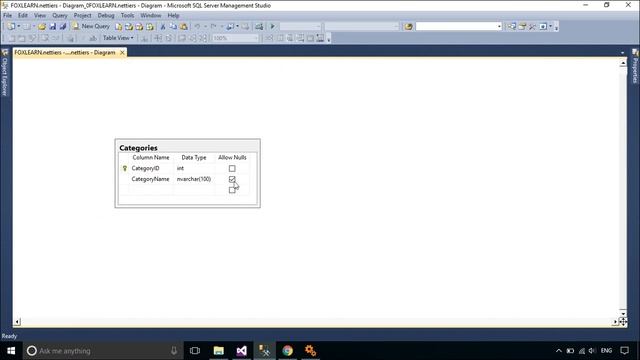The height and width of the screenshot is (360, 640).
Task: Click the green Start debugging arrow
Action: click(272, 27)
